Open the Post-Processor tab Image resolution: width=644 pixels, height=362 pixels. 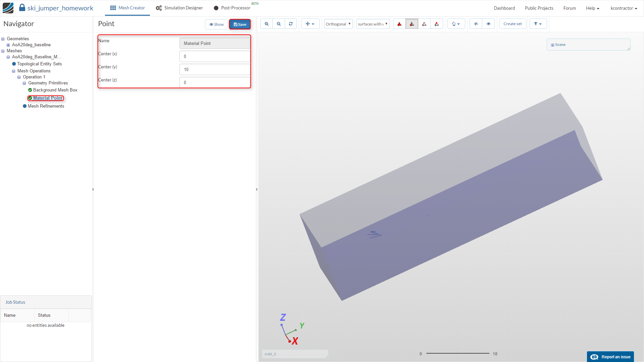232,8
